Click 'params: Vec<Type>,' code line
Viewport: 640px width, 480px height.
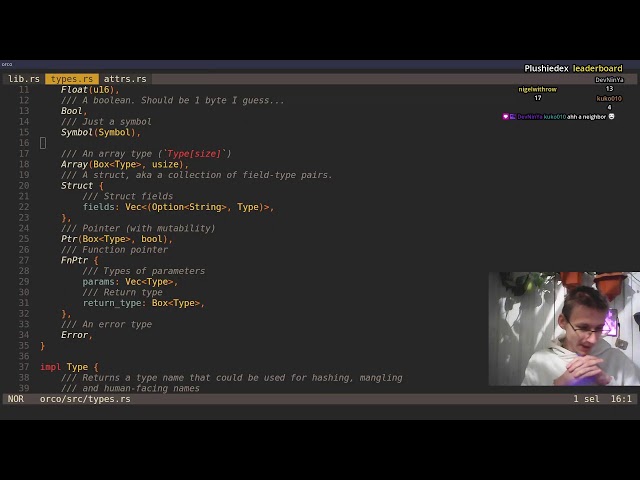pyautogui.click(x=130, y=282)
